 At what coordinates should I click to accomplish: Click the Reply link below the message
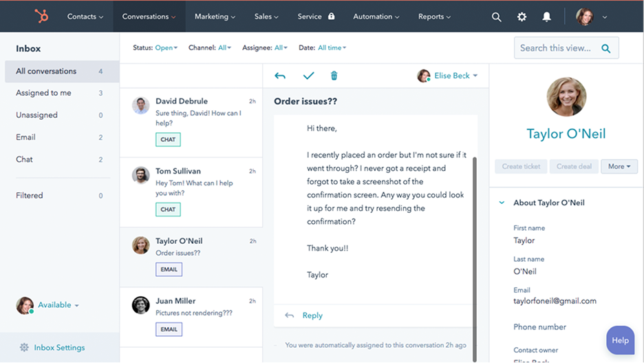pos(312,315)
